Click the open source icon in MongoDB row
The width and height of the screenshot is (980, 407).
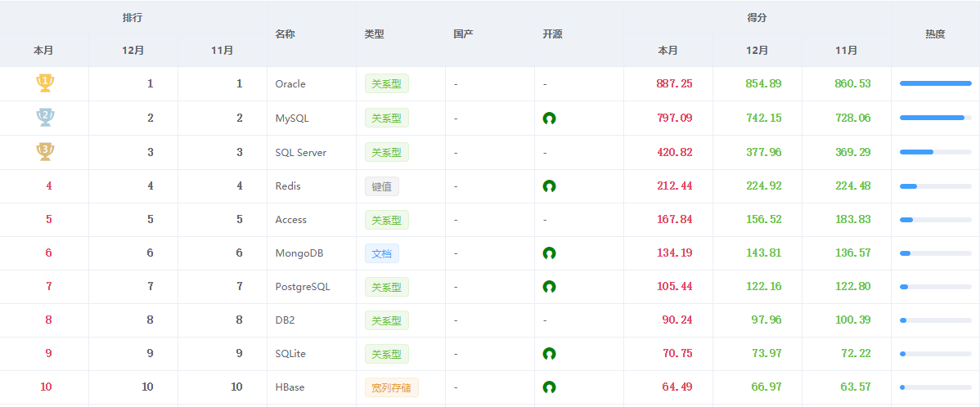tap(550, 253)
